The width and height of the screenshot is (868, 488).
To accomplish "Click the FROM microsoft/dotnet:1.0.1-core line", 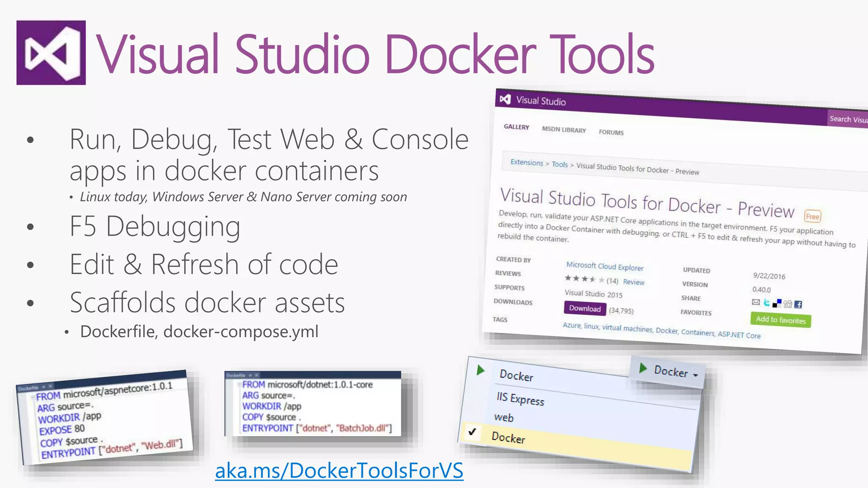I will [x=307, y=385].
